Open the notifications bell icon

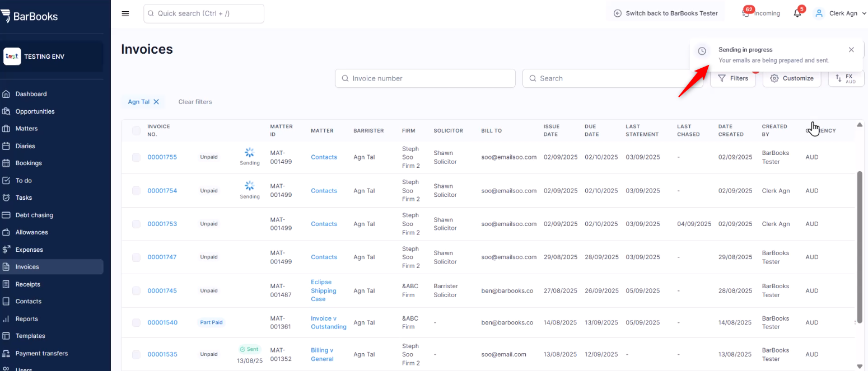point(797,13)
